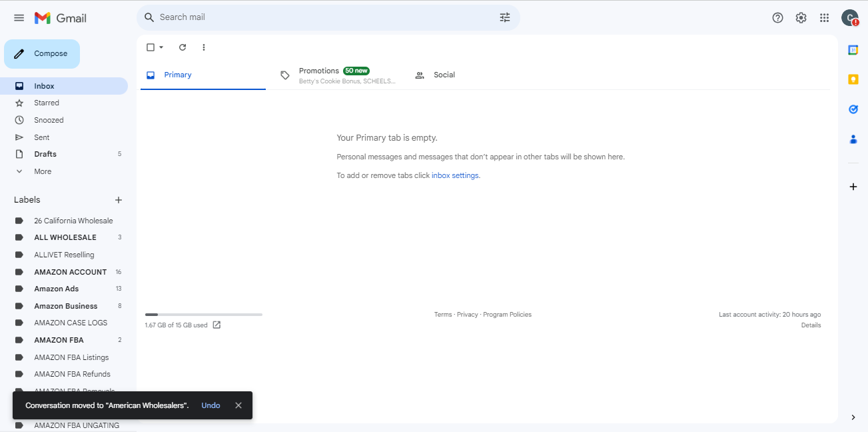Open account activity Details link
The height and width of the screenshot is (432, 868).
(x=811, y=325)
